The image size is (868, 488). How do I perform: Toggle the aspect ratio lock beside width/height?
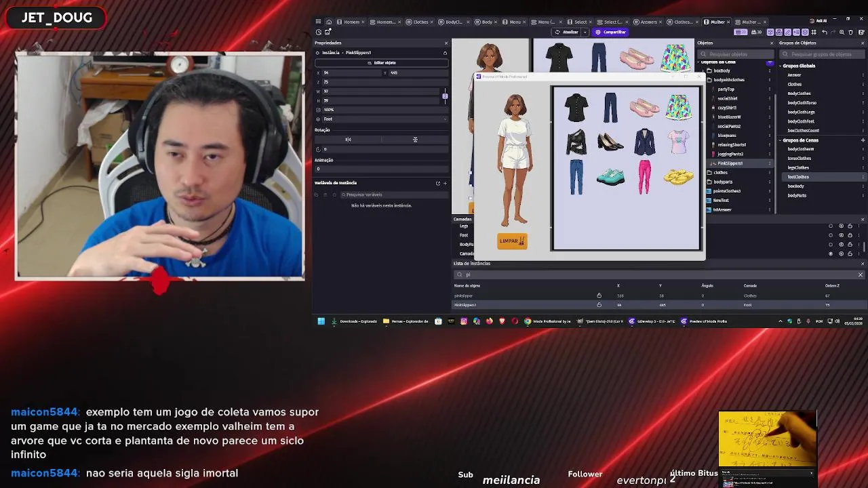445,96
